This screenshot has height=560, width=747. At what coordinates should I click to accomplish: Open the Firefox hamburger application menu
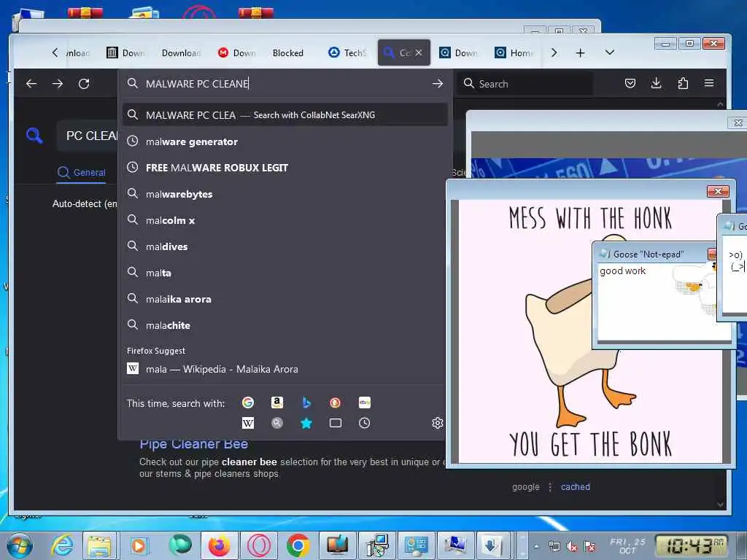coord(709,83)
